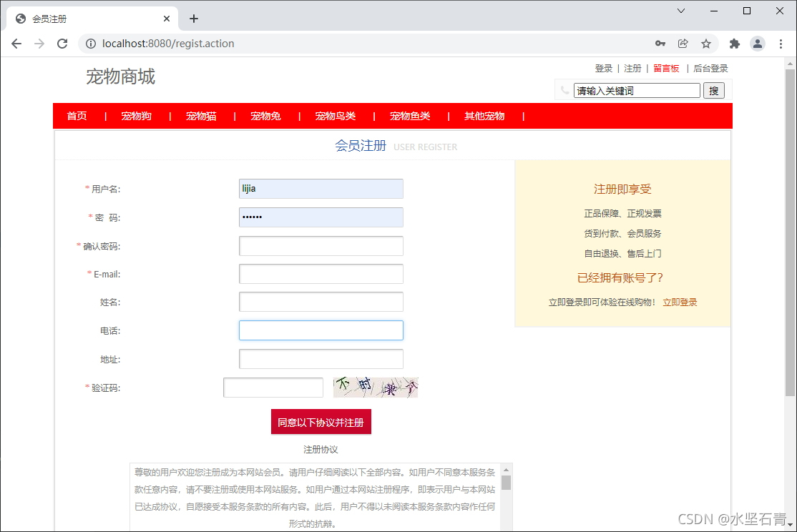Focus the keyword search field
797x532 pixels.
pyautogui.click(x=637, y=91)
